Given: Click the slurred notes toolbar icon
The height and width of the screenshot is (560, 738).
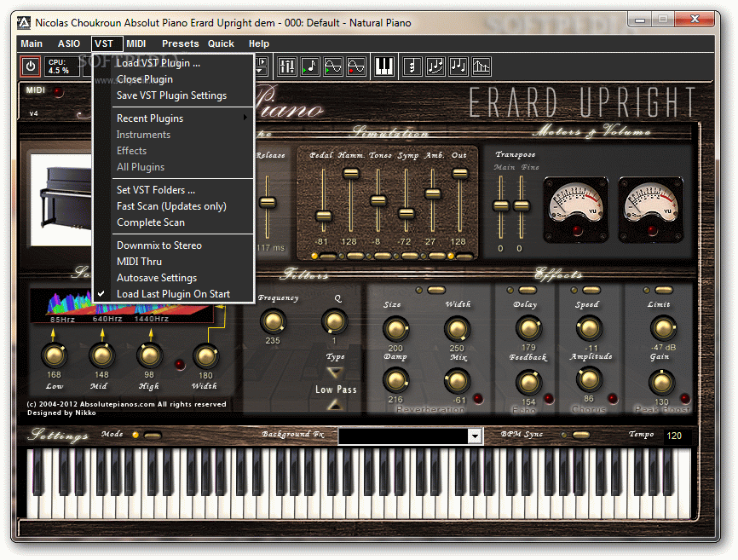Looking at the screenshot, I should click(435, 66).
